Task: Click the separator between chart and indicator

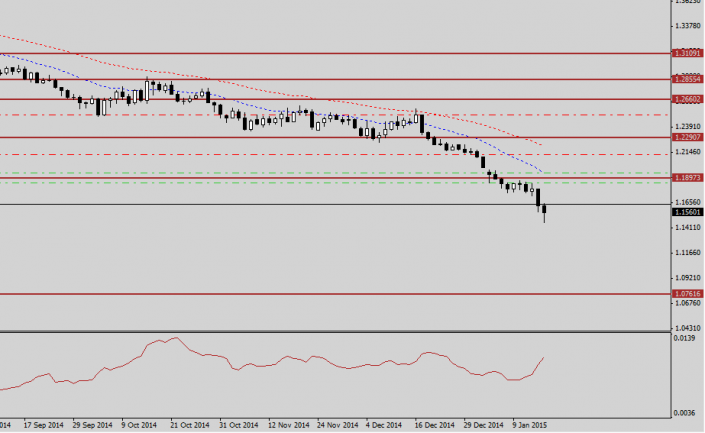Action: click(x=335, y=331)
